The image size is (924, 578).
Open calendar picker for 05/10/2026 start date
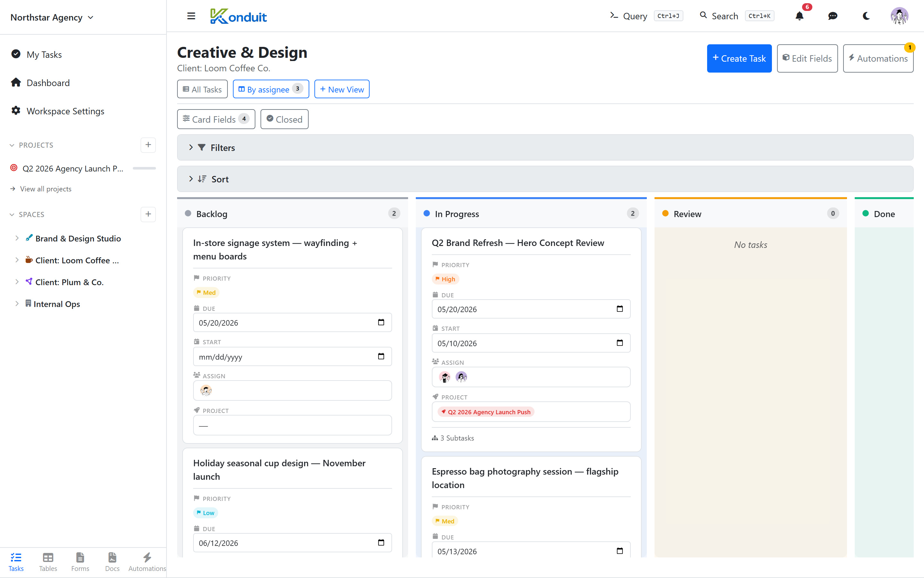(619, 343)
